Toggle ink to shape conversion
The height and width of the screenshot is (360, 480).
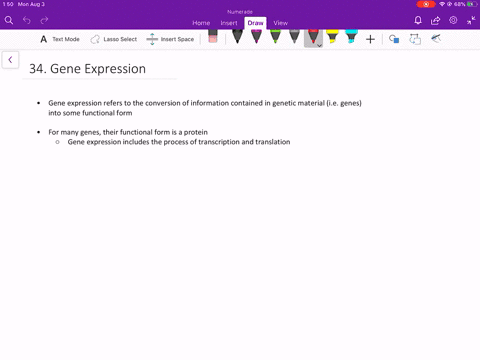coord(415,39)
